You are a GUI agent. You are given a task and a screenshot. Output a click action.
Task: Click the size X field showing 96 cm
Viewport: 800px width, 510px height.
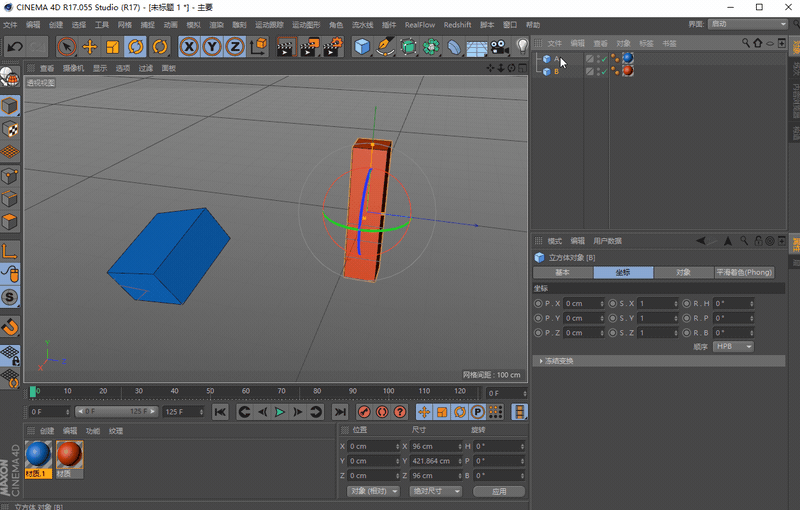[434, 446]
